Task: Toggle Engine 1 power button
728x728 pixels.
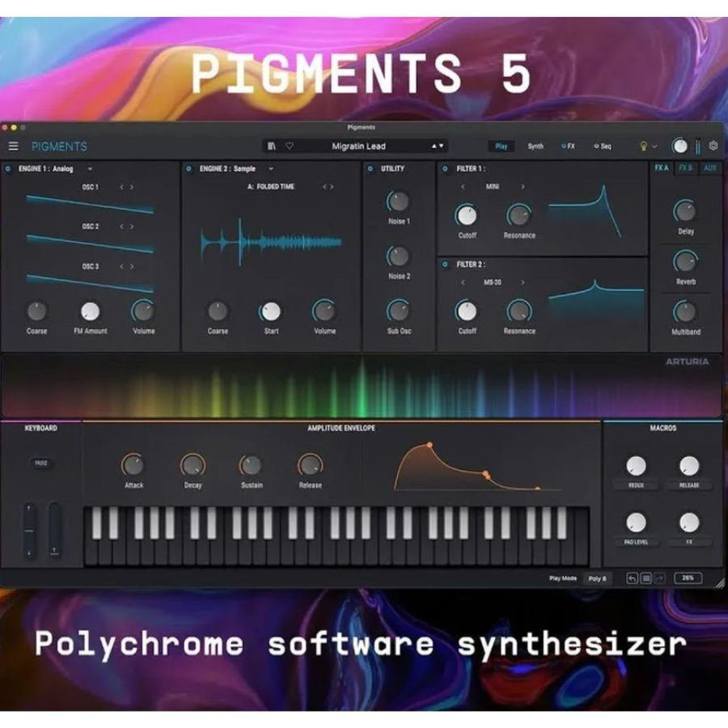Action: (8, 168)
